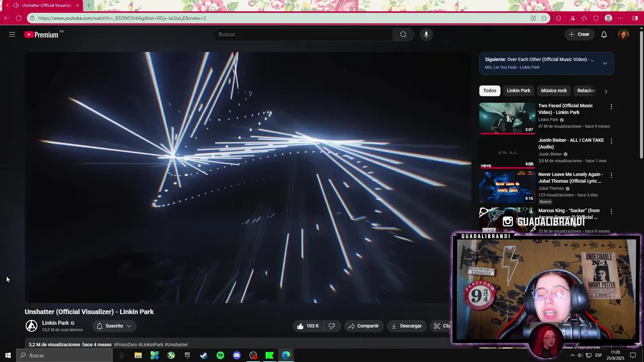Go to the YouTube Premium home logo

pyautogui.click(x=42, y=35)
